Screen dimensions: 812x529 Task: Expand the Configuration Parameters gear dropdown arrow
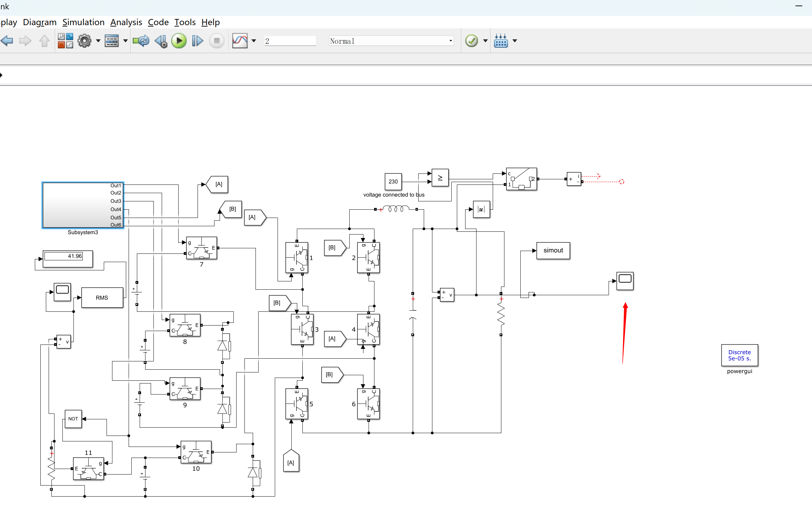click(98, 41)
